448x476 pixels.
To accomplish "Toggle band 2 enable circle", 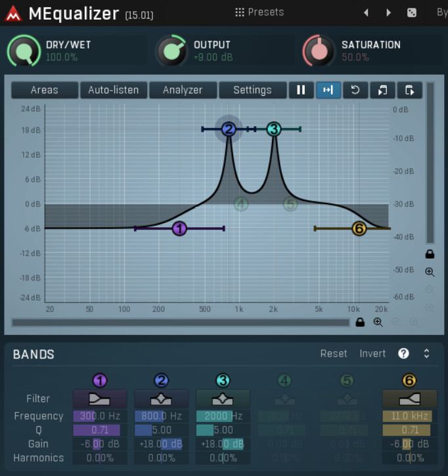I will (x=162, y=380).
